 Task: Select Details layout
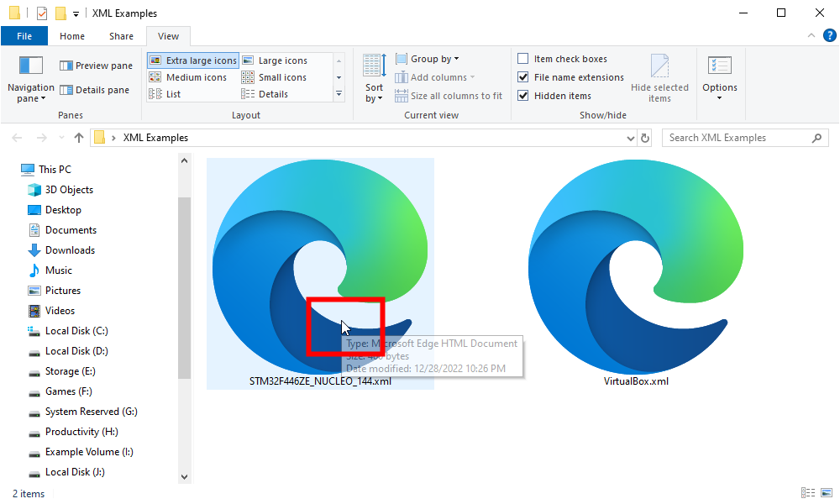265,94
